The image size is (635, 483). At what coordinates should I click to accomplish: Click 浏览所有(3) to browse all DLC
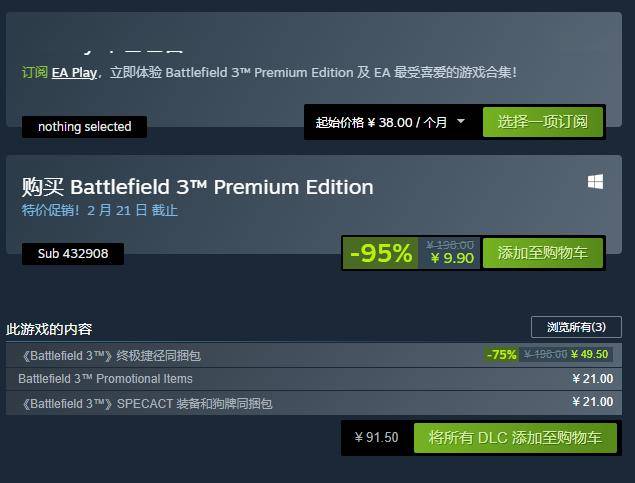click(x=576, y=327)
